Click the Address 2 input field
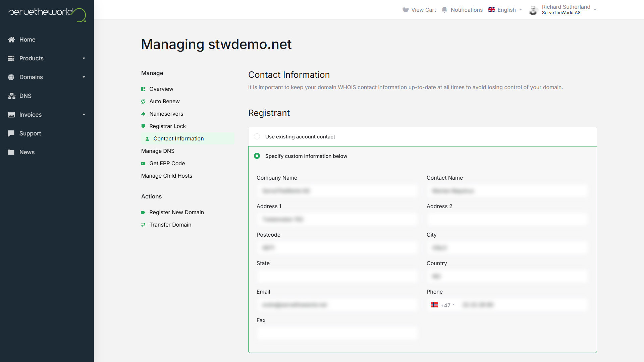The height and width of the screenshot is (362, 644). [507, 220]
